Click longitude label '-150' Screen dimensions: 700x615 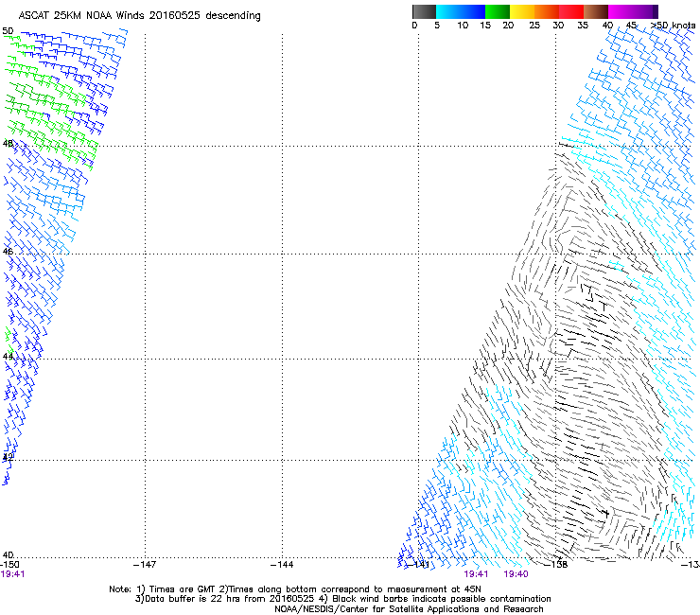pyautogui.click(x=10, y=565)
